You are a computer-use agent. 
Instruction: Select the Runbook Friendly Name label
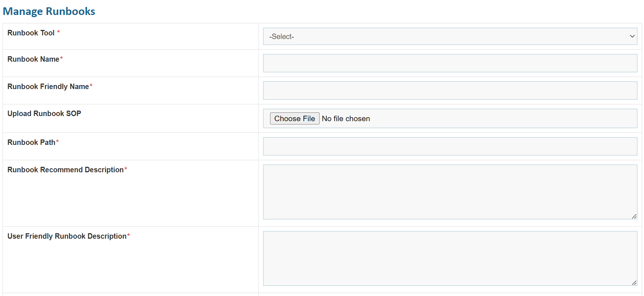48,87
